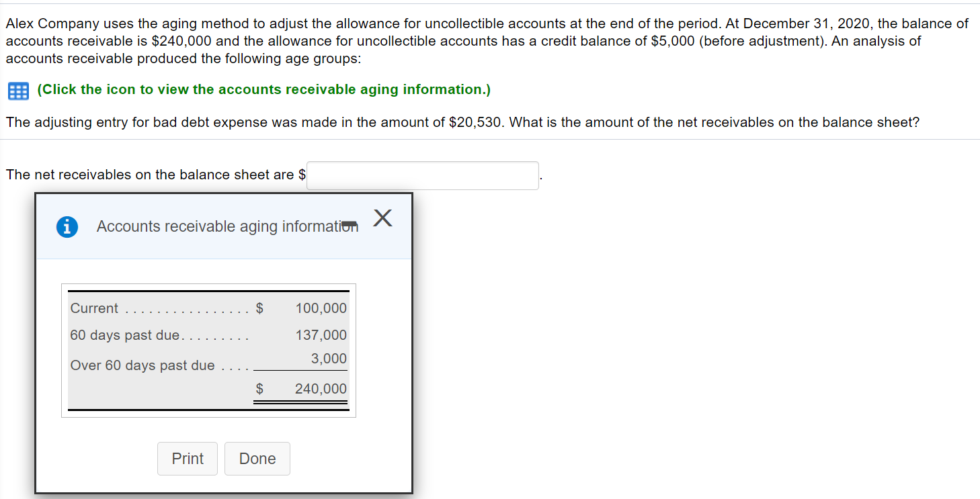Viewport: 980px width, 499px height.
Task: Click the X to dismiss the aging dialog
Action: (x=382, y=218)
